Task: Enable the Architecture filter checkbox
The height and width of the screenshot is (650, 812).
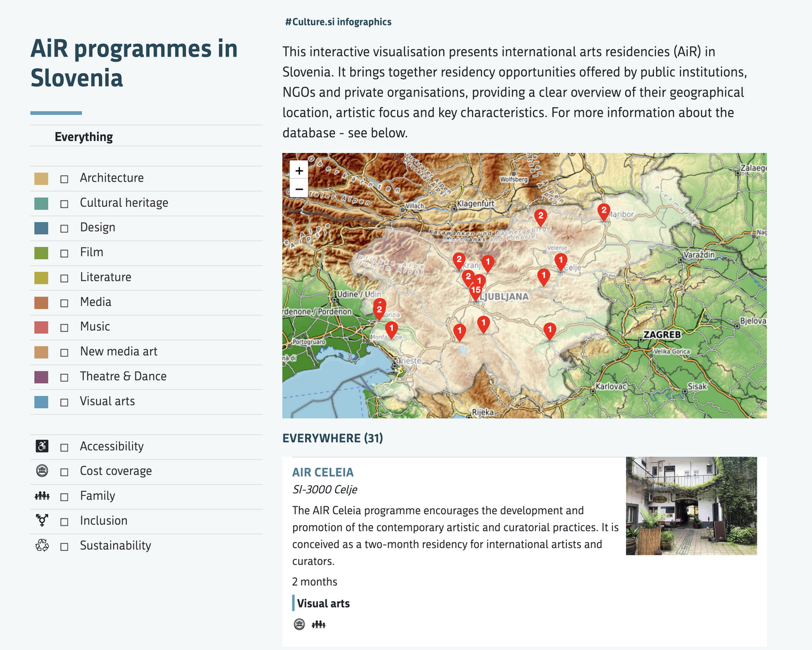Action: [64, 179]
